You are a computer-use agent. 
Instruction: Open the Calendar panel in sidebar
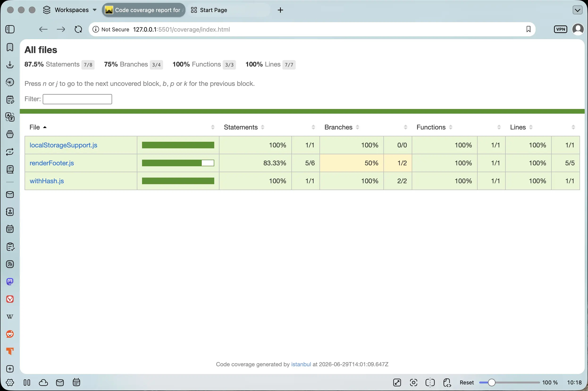pos(10,229)
